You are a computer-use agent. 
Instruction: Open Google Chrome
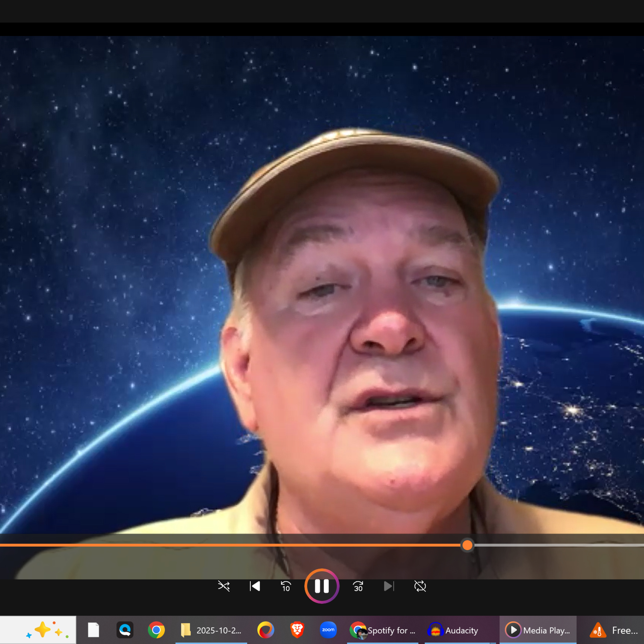(157, 630)
